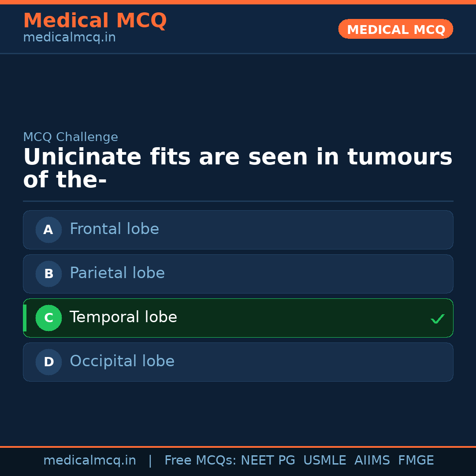Click the NEET PG footer label
Screen dimensions: 476x476
tap(268, 460)
